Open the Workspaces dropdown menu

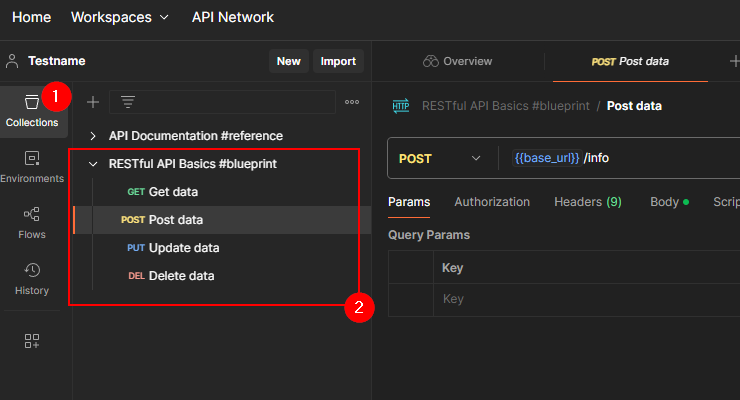tap(120, 17)
